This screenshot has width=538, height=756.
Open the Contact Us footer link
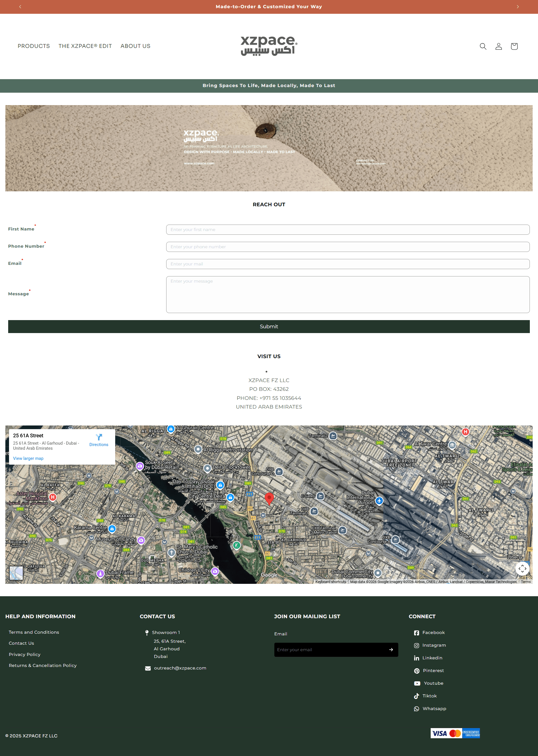pos(21,643)
